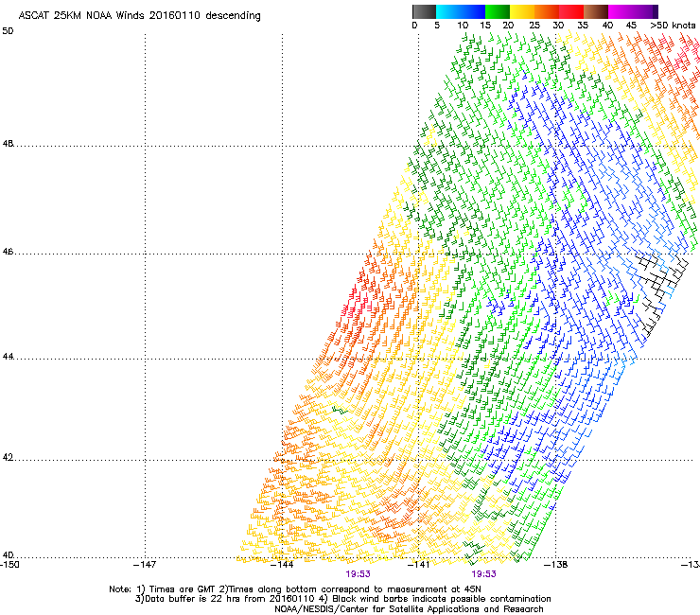The image size is (700, 615).
Task: Click the longitude axis label '-138'
Action: point(556,565)
